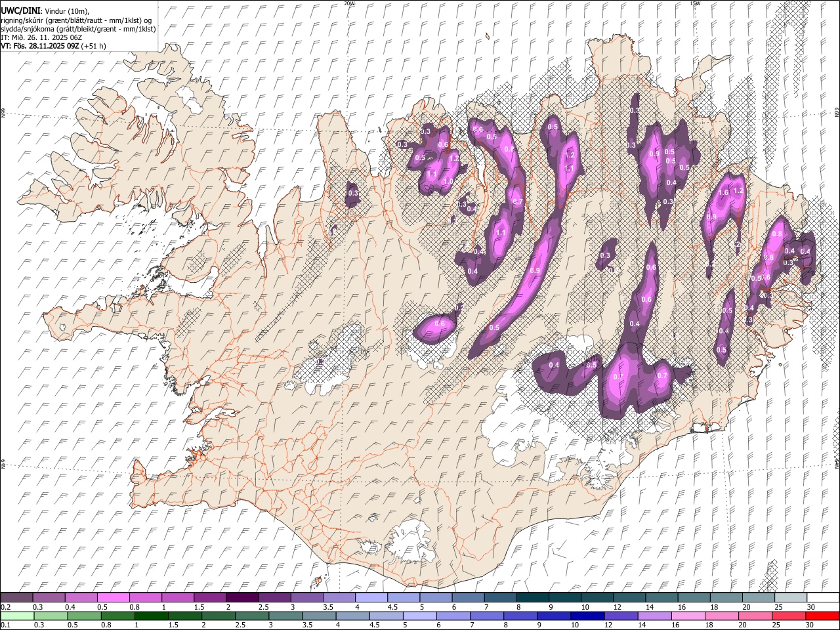This screenshot has height=630, width=840.
Task: Pick the pale green 0.1 swatch in lower legend
Action: [18, 616]
